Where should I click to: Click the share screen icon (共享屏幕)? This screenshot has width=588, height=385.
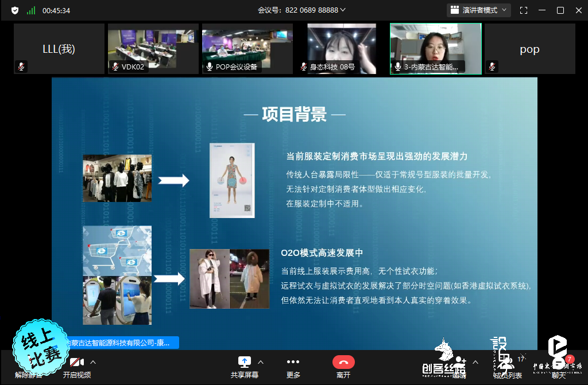pos(245,361)
